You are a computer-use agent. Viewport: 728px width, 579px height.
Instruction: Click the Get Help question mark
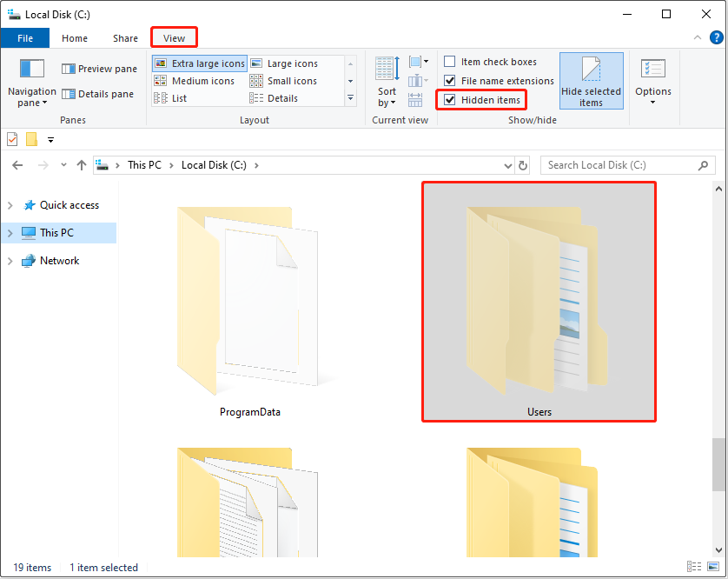[714, 38]
